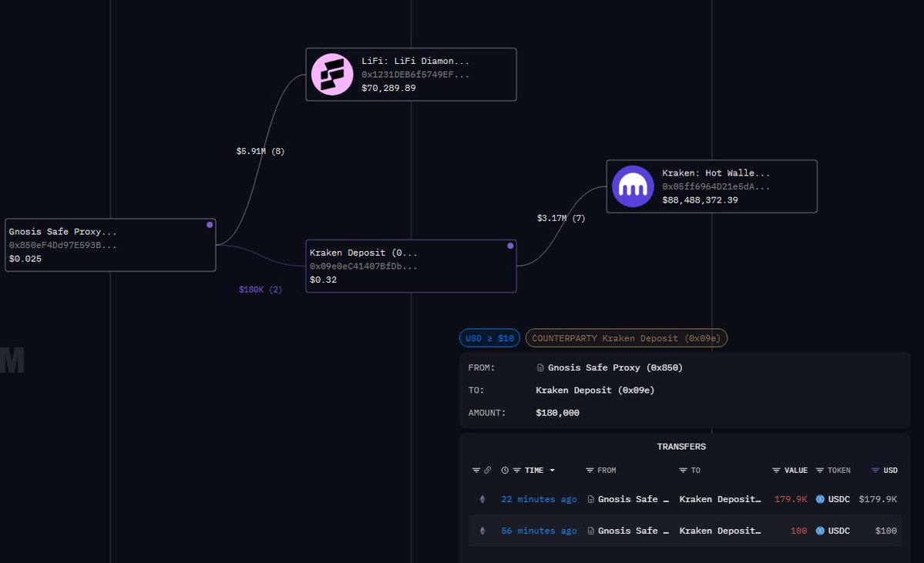The height and width of the screenshot is (563, 924).
Task: Click the purple dot on Gnosis Safe node
Action: point(209,224)
